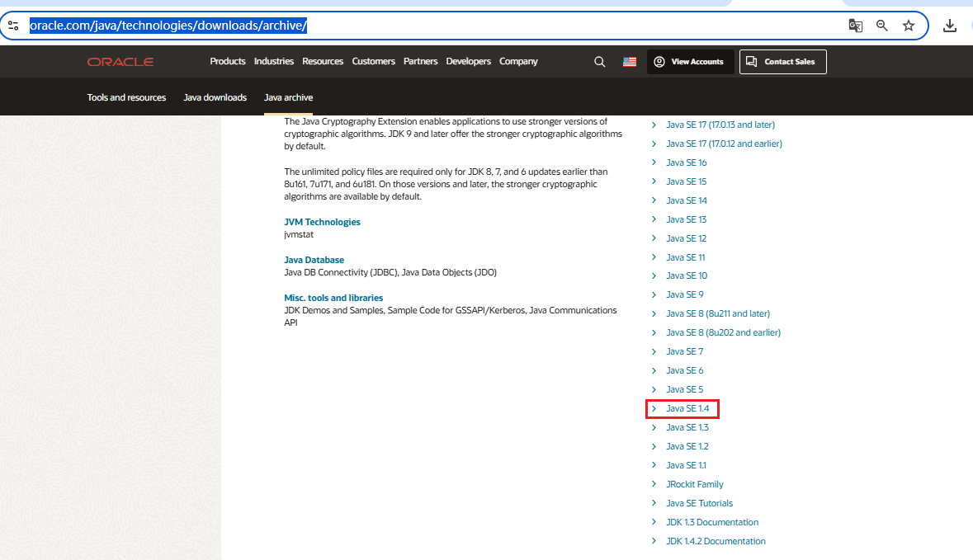Screen dimensions: 973x560
Task: Click the site information icon in address bar
Action: coord(13,26)
